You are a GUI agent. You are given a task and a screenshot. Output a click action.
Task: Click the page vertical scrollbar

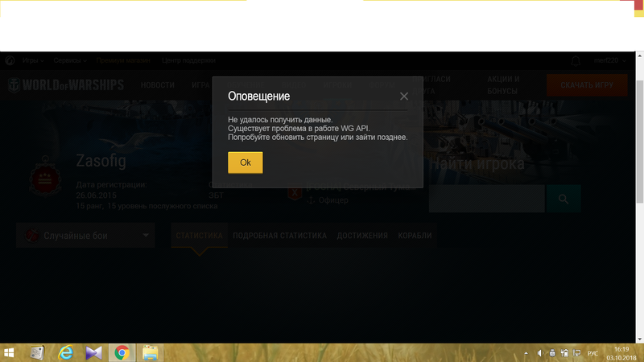click(639, 142)
